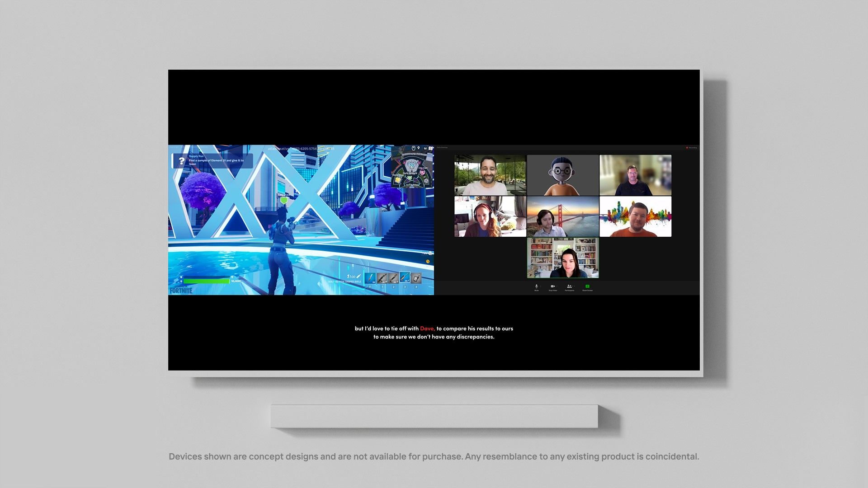868x488 pixels.
Task: Select the bookshelf background participant tile
Action: 563,258
